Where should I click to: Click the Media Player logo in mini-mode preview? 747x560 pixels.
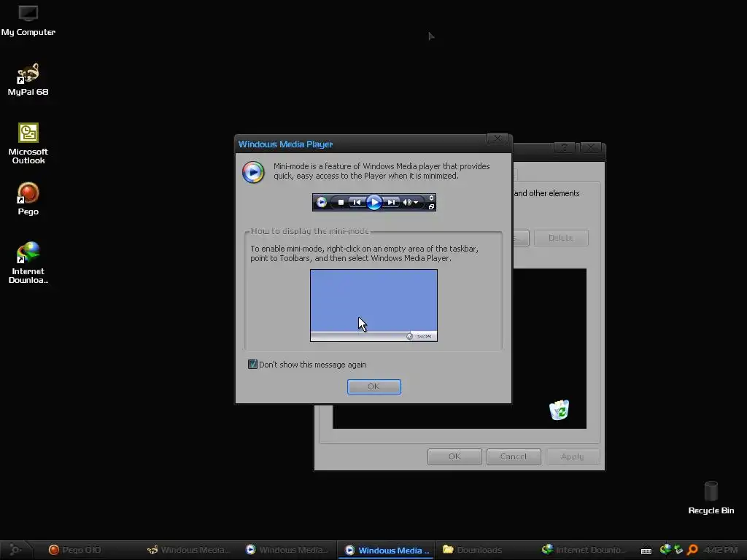coord(322,203)
